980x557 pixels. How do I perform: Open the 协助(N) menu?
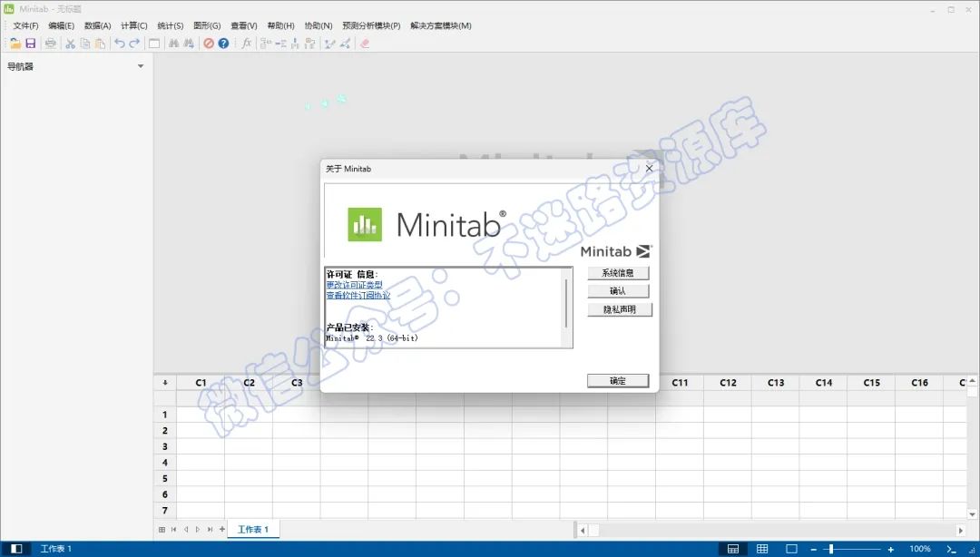318,25
